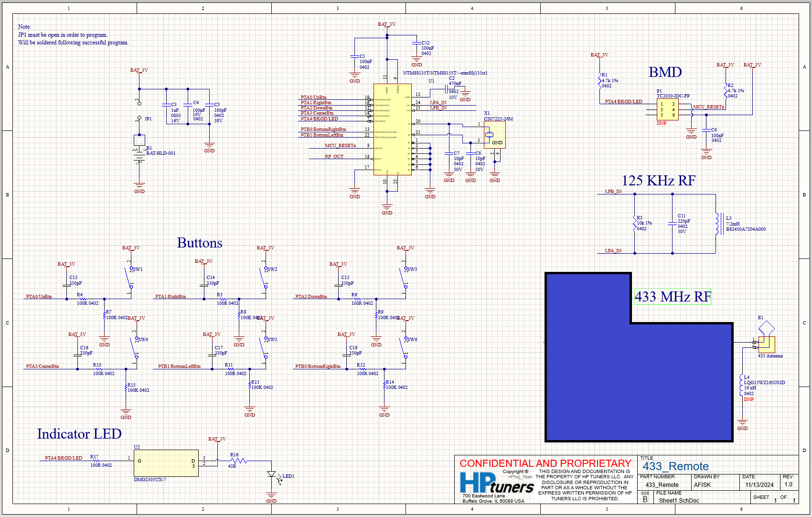Select 'PTB1/BottomLeftBtn' label near R11
The height and width of the screenshot is (517, 812).
pyautogui.click(x=179, y=366)
